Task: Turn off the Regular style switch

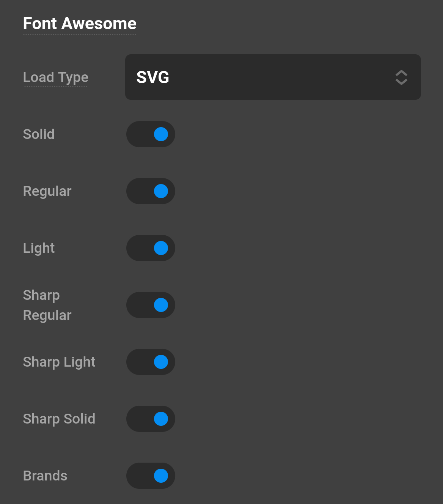Action: point(151,191)
